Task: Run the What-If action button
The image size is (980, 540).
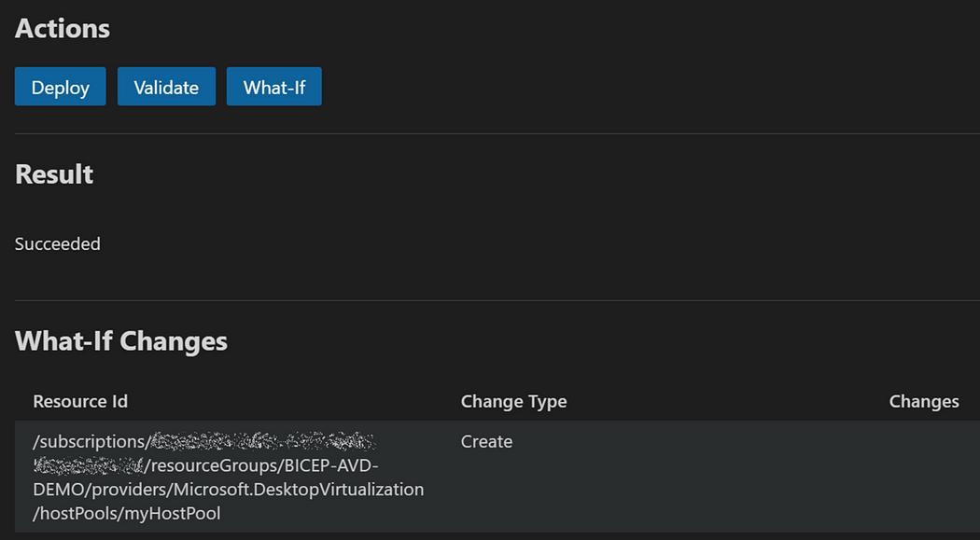Action: (x=274, y=87)
